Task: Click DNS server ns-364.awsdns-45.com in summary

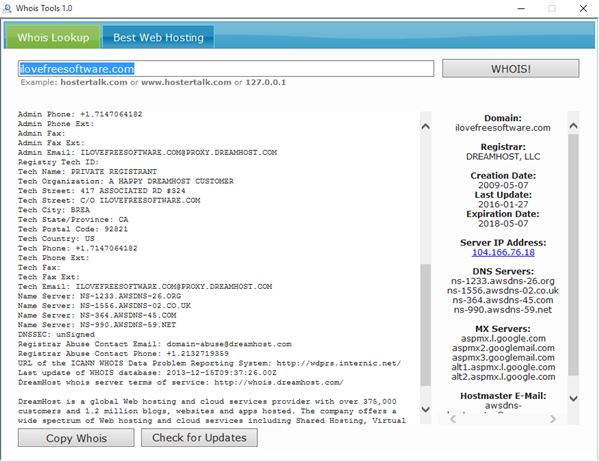Action: tap(503, 300)
